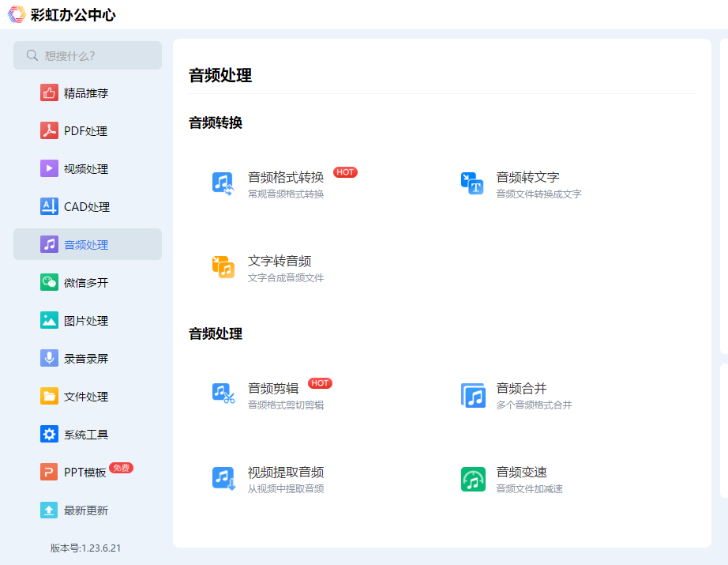Click the HOT badge beside 音频剪辑

pyautogui.click(x=320, y=383)
